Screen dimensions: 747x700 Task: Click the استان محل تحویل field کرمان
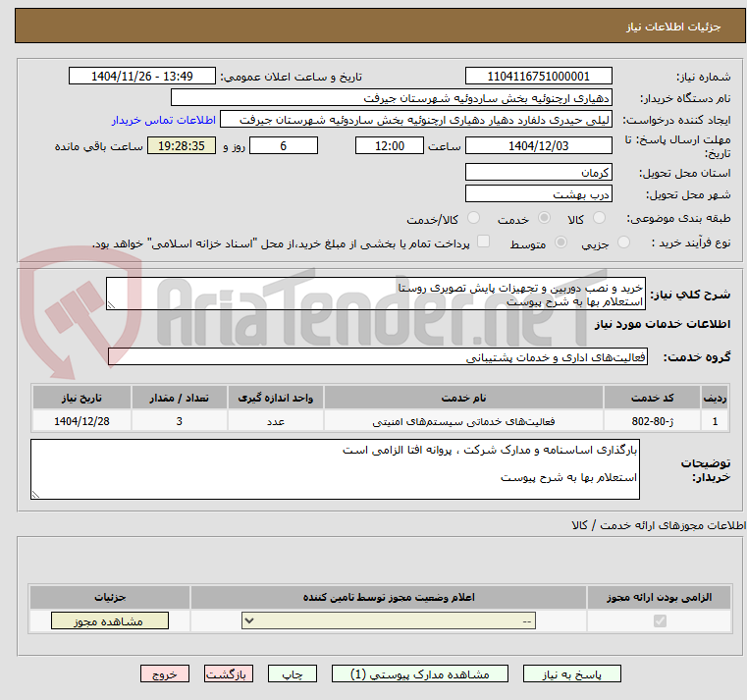pos(538,173)
